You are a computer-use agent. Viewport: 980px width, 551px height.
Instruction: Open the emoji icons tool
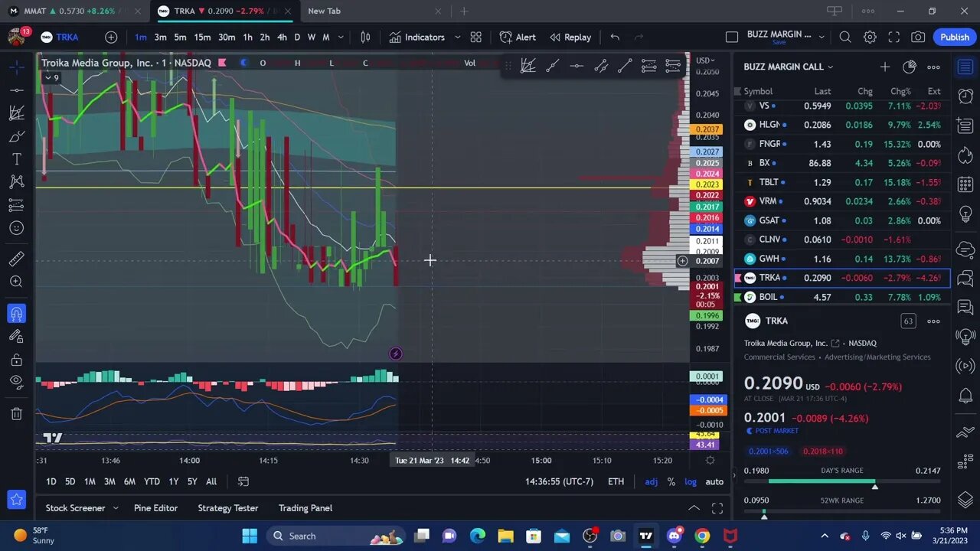point(16,228)
